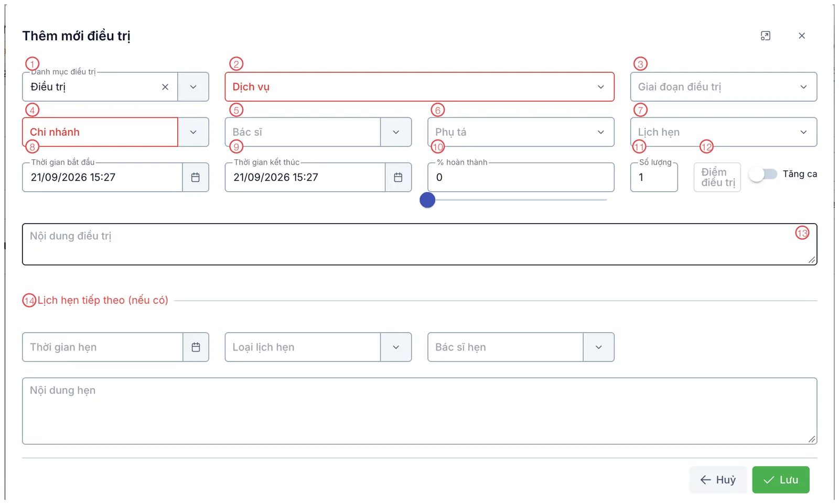Screen dimensions: 839x504
Task: Click the Chi nhánh combo field
Action: 100,132
